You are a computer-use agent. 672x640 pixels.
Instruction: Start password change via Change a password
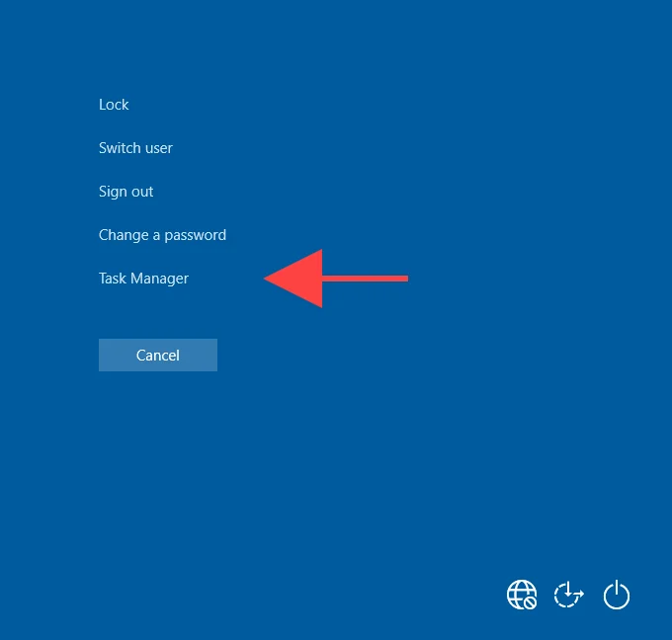[162, 235]
